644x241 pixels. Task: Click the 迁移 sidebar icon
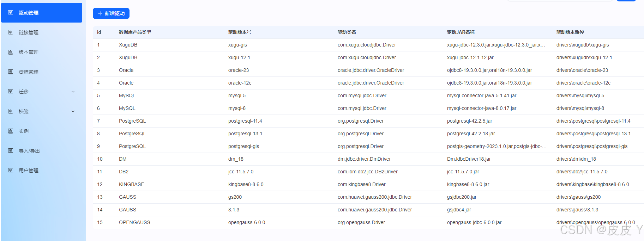coord(11,92)
